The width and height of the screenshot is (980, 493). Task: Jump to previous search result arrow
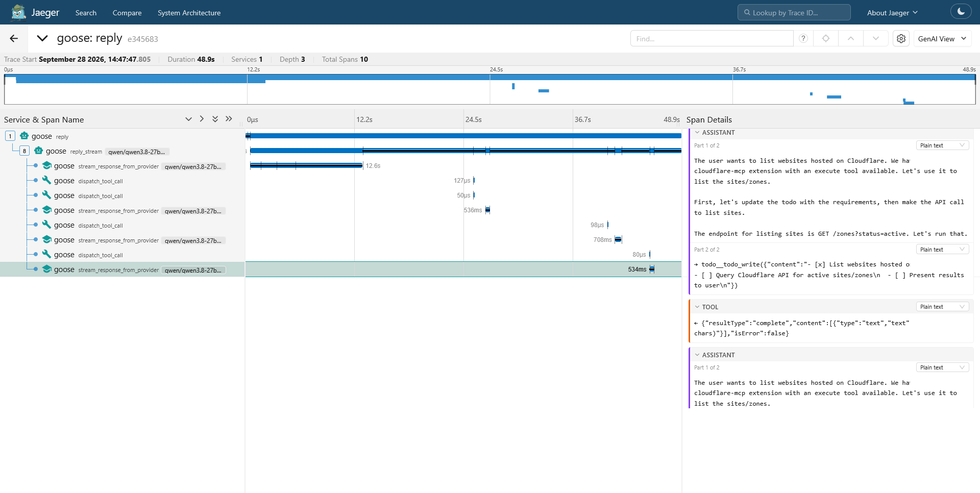pyautogui.click(x=851, y=38)
